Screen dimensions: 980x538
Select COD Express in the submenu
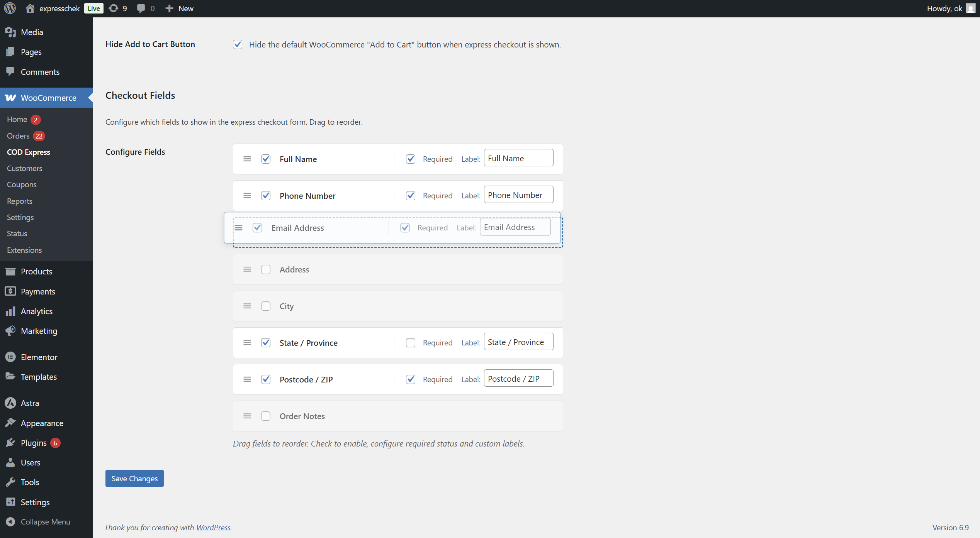[x=28, y=152]
